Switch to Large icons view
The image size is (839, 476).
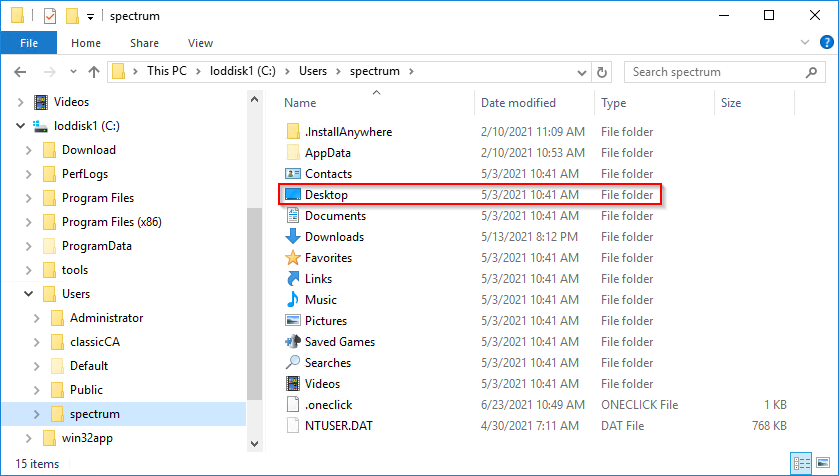tap(825, 464)
